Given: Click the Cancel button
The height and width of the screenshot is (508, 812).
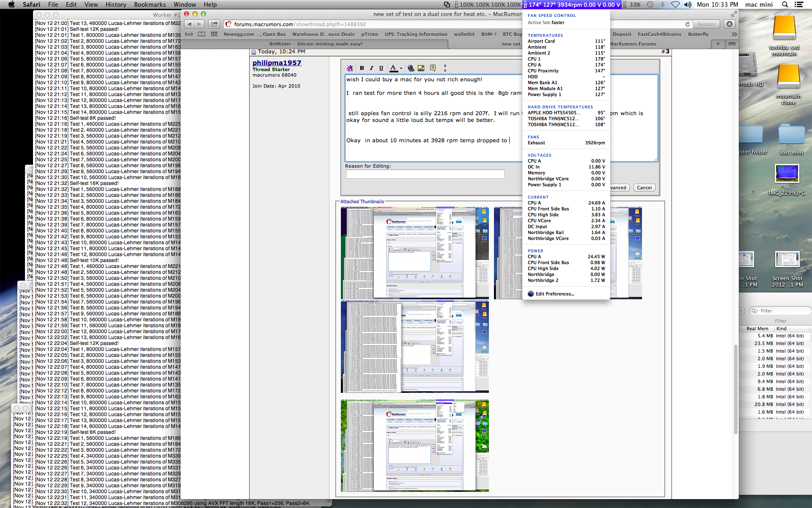Looking at the screenshot, I should point(644,188).
